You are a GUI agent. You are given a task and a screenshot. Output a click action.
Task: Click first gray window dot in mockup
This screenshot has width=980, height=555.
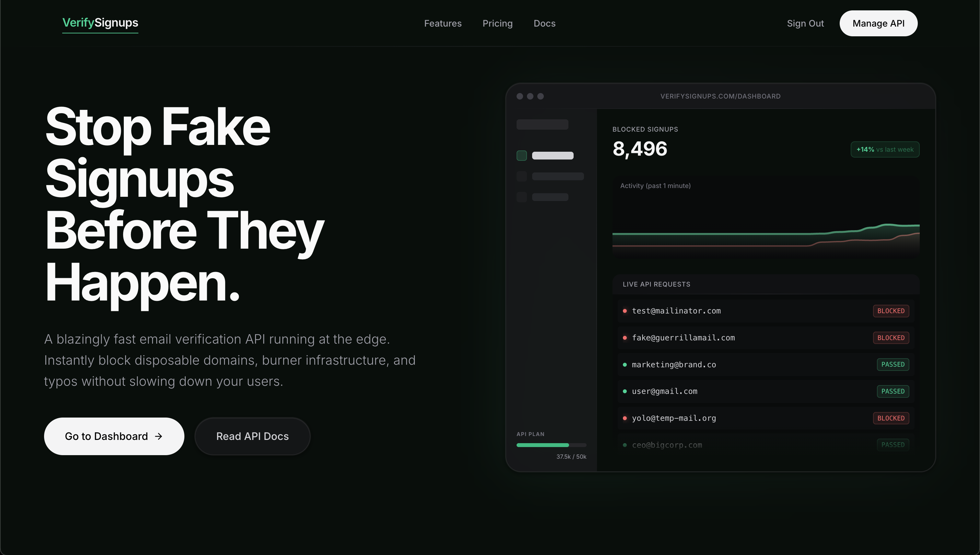coord(519,96)
